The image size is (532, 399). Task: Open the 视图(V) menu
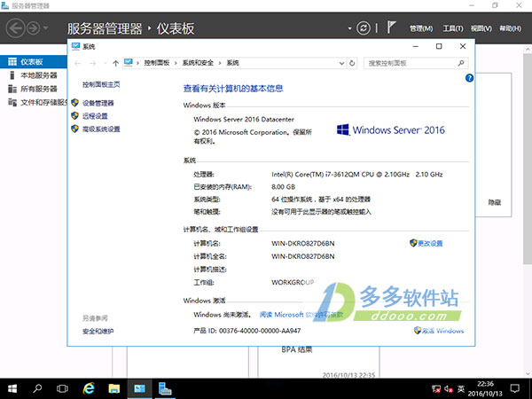[481, 28]
